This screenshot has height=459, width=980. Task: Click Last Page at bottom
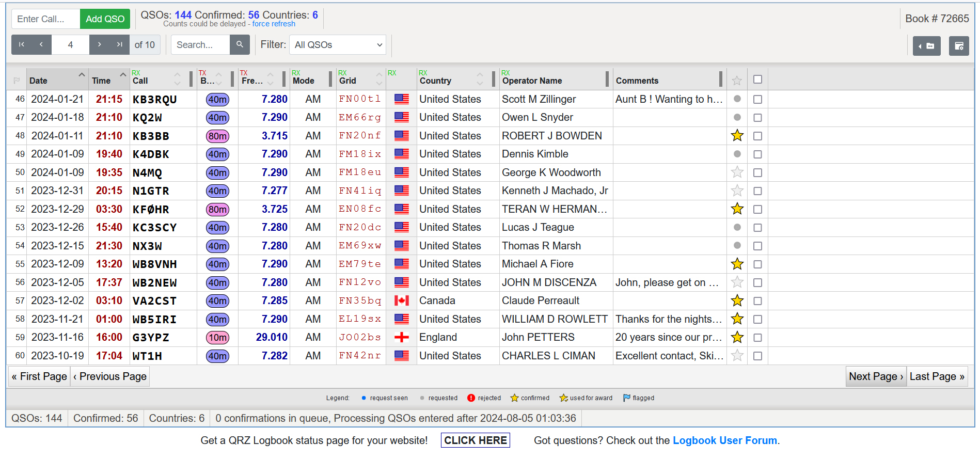click(x=937, y=376)
